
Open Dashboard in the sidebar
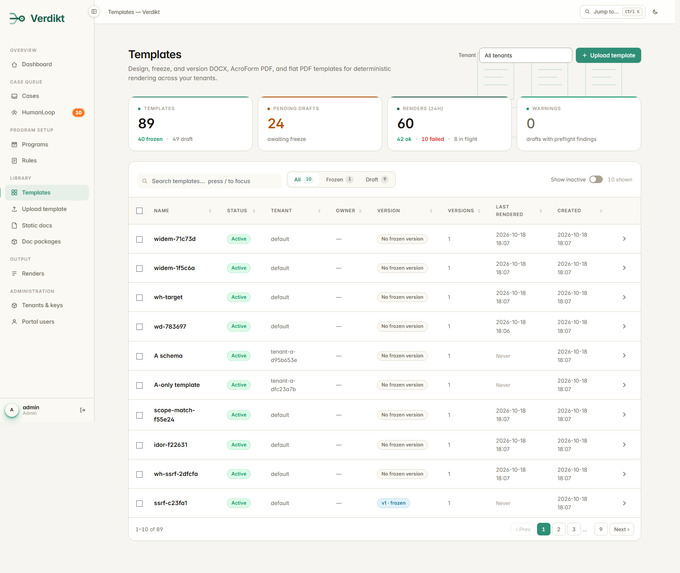47,65
